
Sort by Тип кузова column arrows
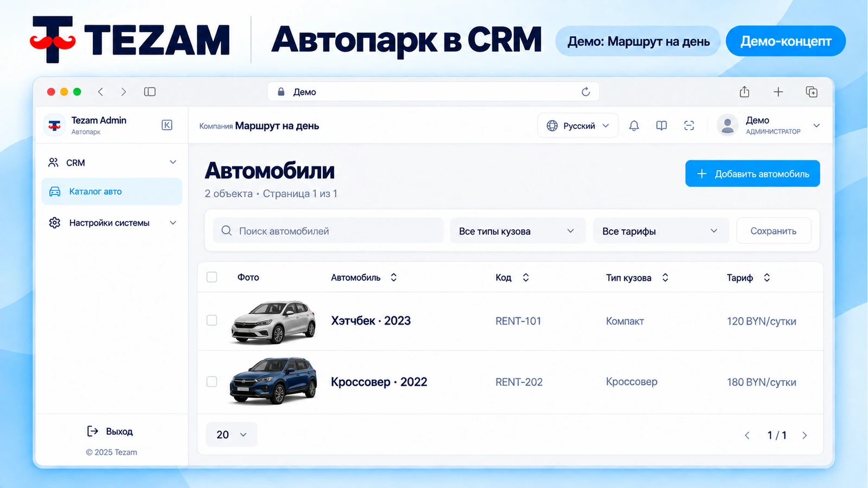click(665, 277)
